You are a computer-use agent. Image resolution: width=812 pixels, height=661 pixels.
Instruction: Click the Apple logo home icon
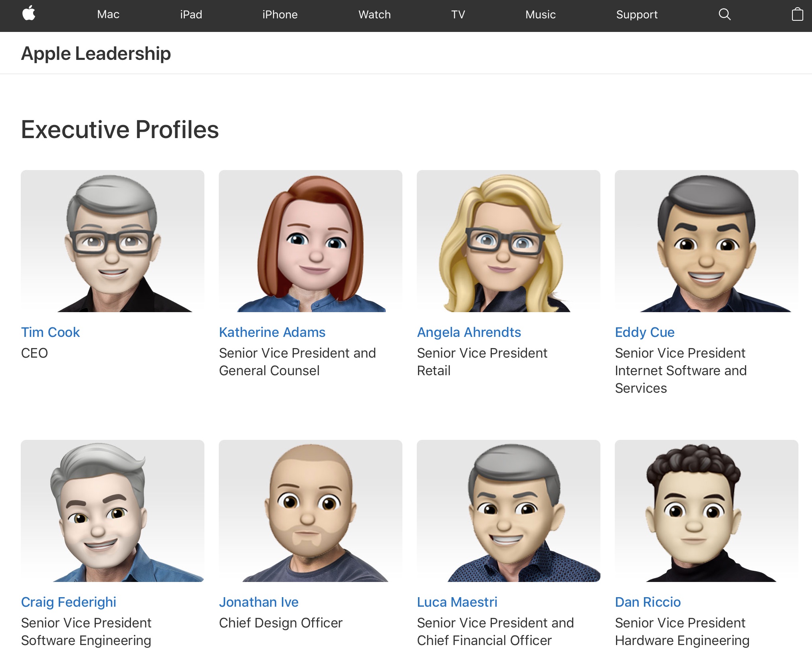click(29, 14)
